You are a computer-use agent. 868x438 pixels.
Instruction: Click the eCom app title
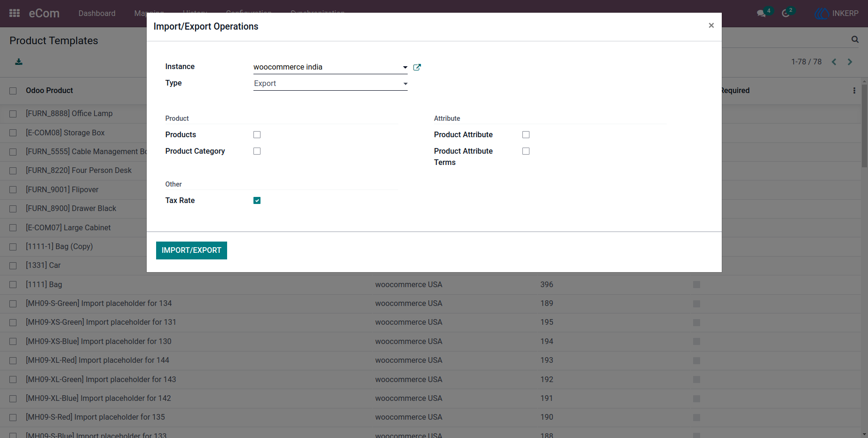tap(44, 13)
